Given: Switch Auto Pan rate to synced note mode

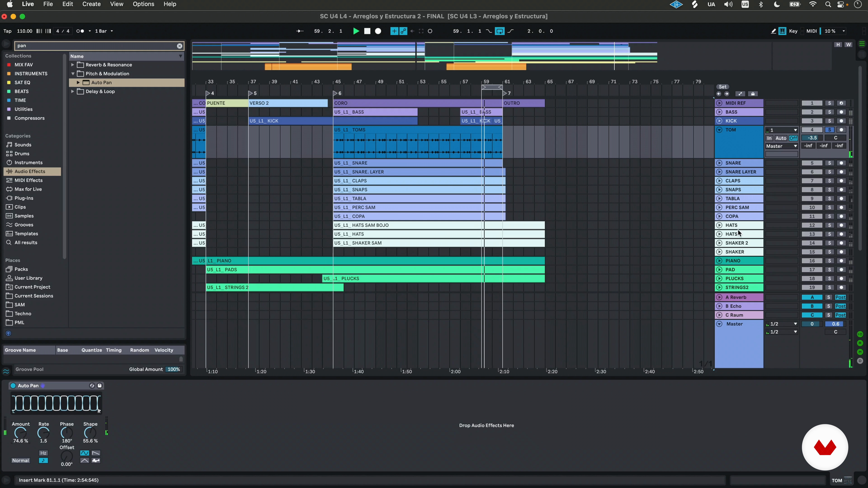Looking at the screenshot, I should [x=43, y=460].
